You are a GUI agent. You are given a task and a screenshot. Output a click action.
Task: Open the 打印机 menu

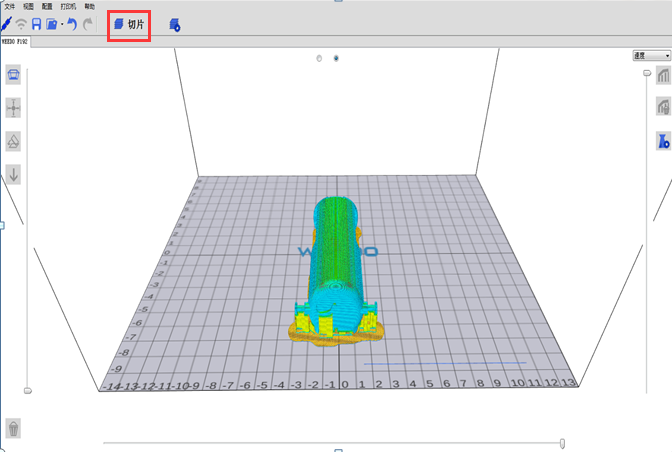[x=68, y=6]
